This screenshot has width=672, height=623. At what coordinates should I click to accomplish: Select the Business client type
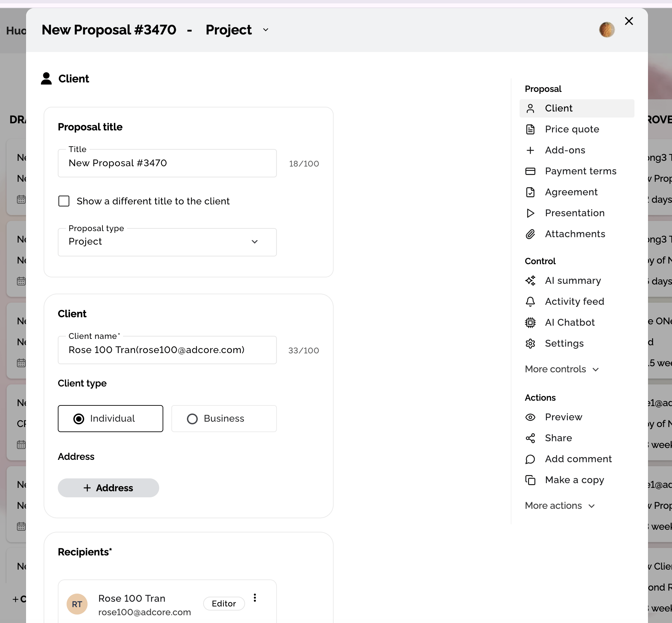pos(224,419)
